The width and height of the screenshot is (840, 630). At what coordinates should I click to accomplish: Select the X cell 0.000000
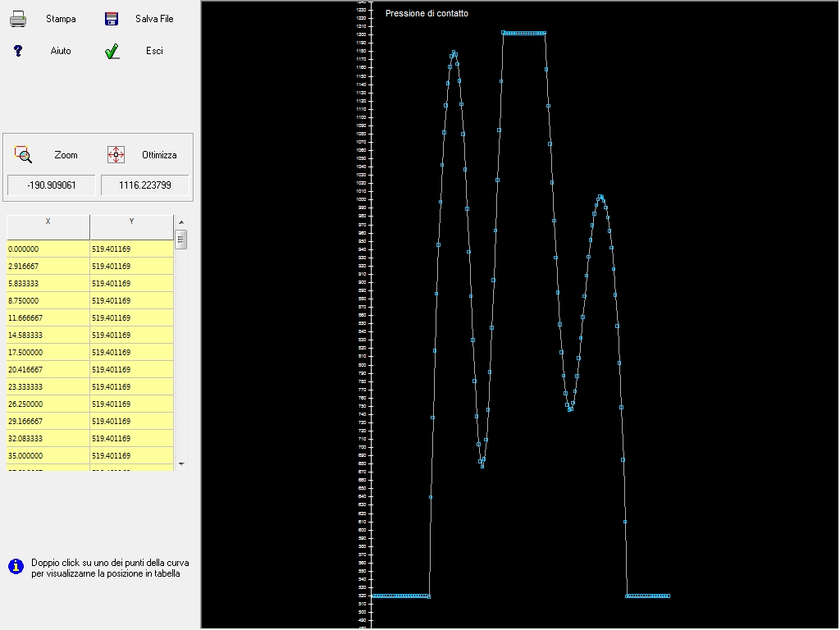point(48,249)
